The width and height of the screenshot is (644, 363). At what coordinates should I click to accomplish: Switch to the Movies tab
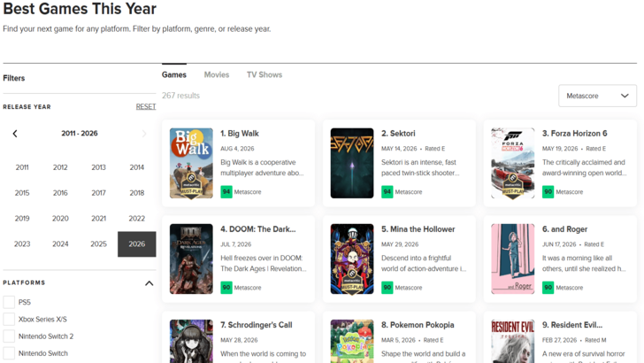217,75
